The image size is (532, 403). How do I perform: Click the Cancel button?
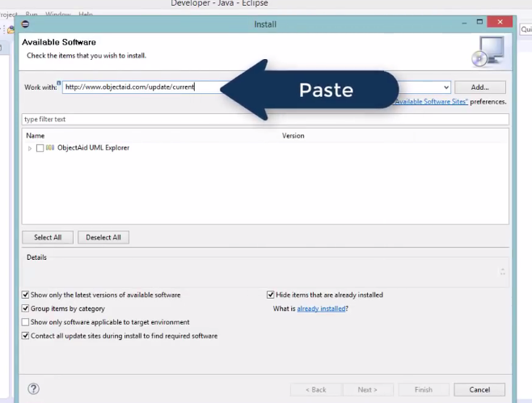tap(479, 389)
